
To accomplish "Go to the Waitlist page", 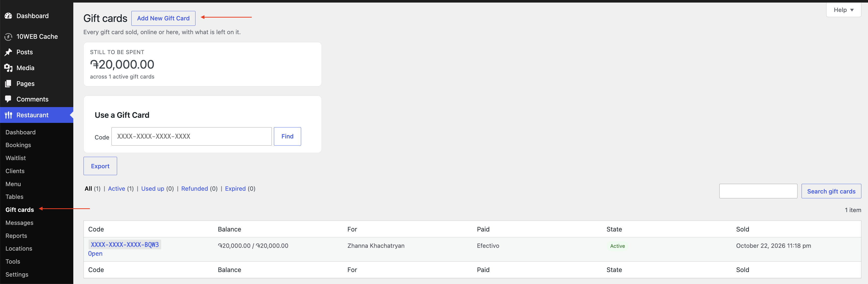I will point(16,158).
